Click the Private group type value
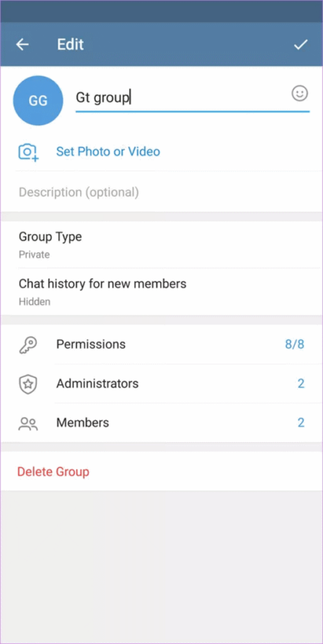Image resolution: width=323 pixels, height=644 pixels. (x=34, y=255)
